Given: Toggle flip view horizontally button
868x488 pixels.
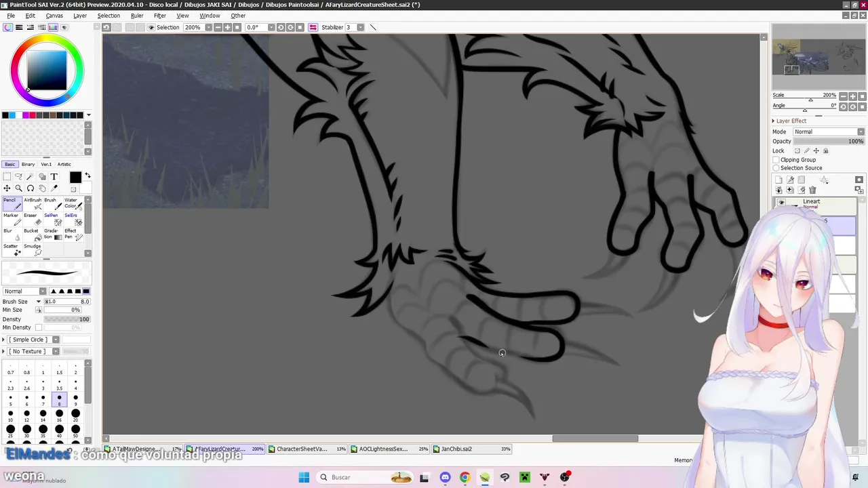Looking at the screenshot, I should 313,27.
